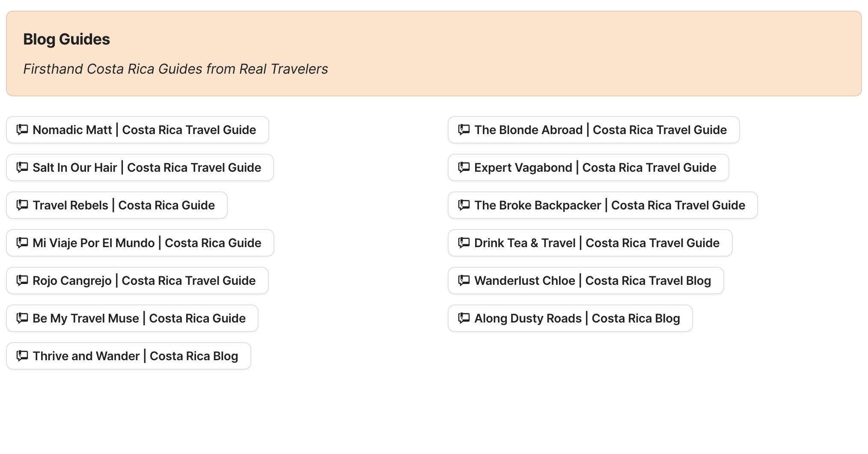Click the chat icon next to Drink Tea & Travel
Screen dimensions: 868x454
464,243
